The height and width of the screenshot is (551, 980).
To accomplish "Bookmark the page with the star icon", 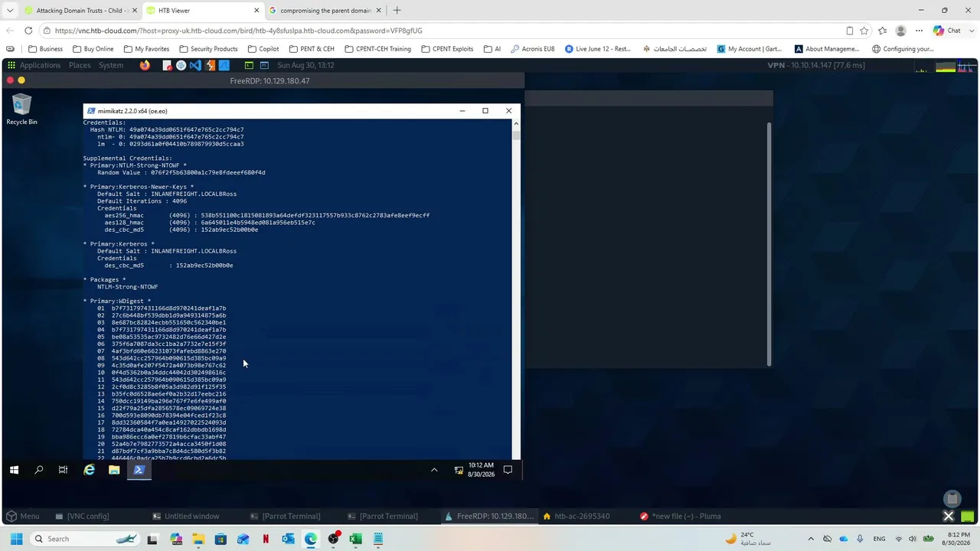I will click(x=864, y=31).
